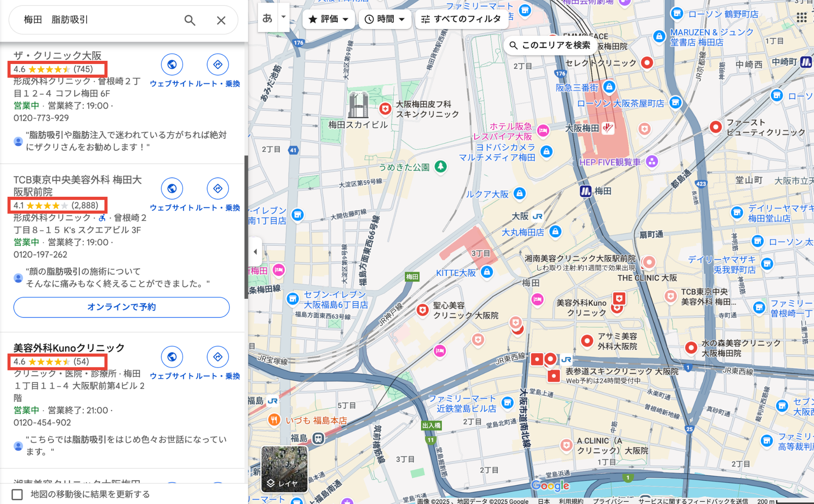
Task: Click the プライバシー link
Action: coord(611,501)
